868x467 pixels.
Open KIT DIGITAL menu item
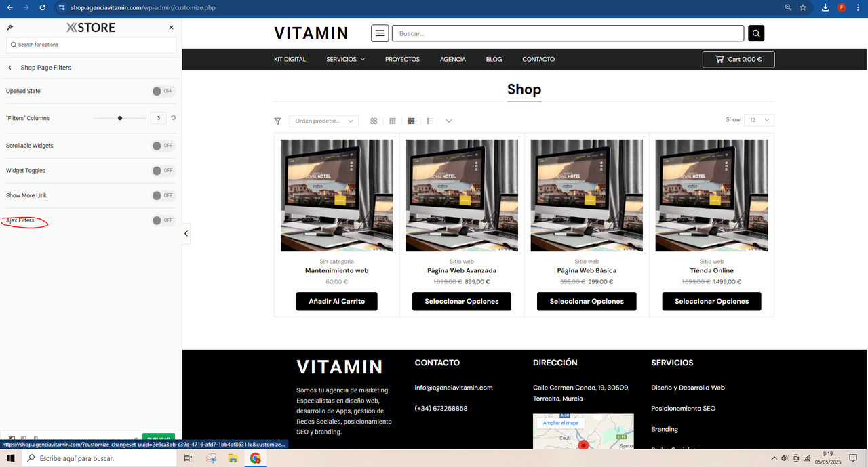point(290,60)
